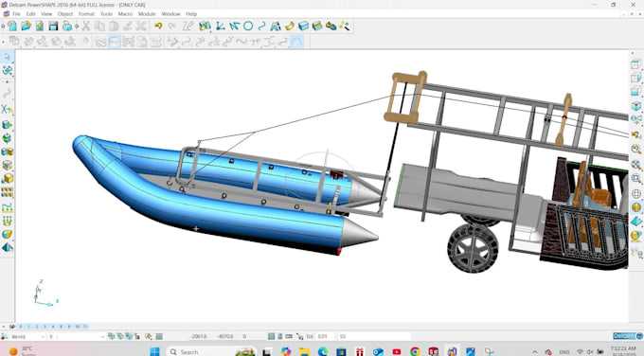
Task: Click the XY axis edit tool in left sidebar
Action: tap(7, 109)
